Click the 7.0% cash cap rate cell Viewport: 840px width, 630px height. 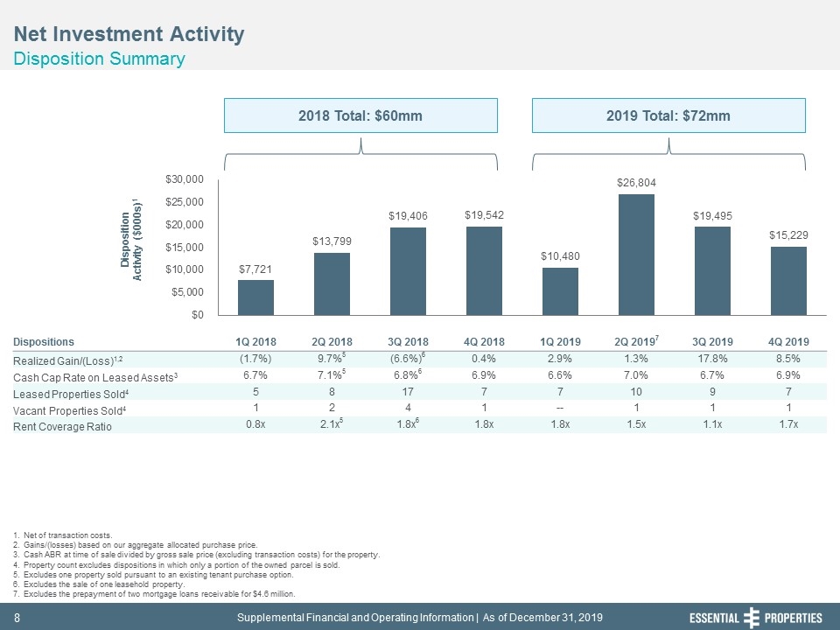pos(636,375)
